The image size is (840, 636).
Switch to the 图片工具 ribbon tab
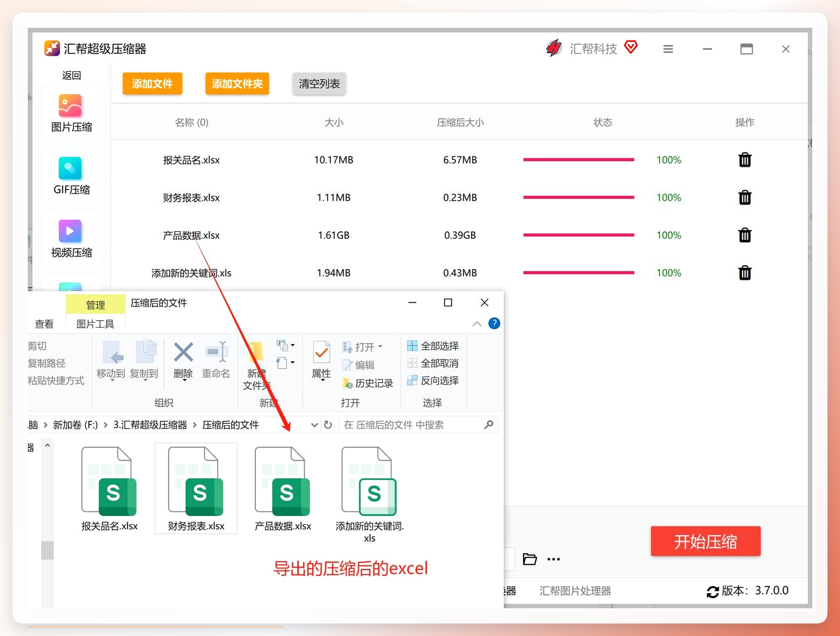click(x=95, y=324)
